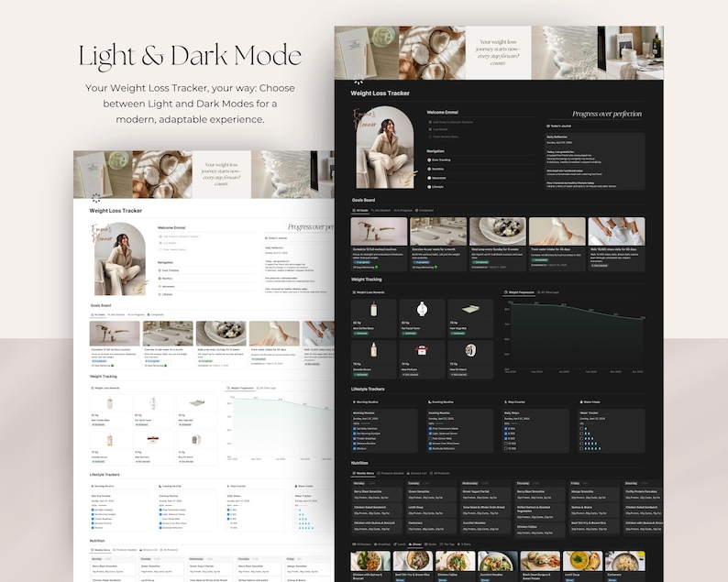Open Friday's Mango Smoothie card in dark mode
728x582 pixels.
(x=594, y=494)
